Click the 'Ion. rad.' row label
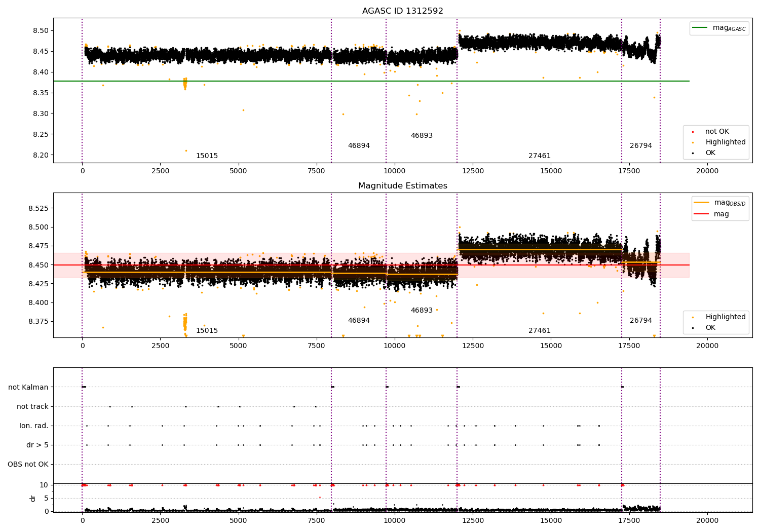 tap(34, 426)
